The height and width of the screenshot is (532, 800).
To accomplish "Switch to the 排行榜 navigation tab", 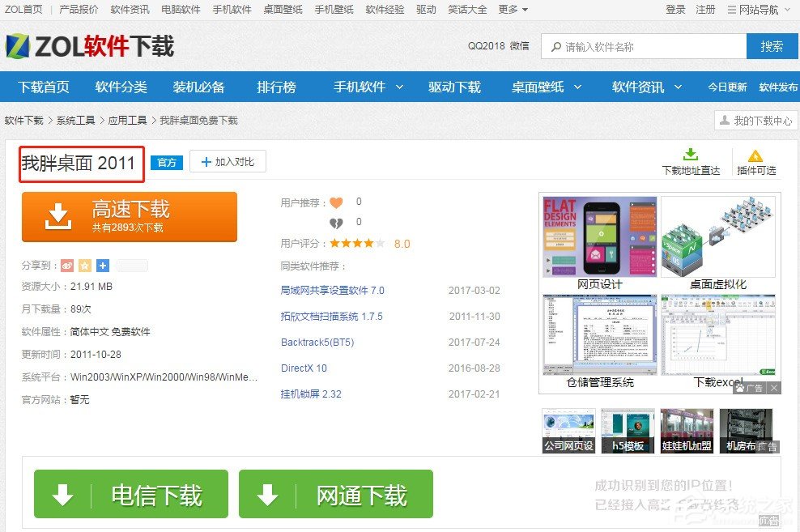I will point(275,87).
